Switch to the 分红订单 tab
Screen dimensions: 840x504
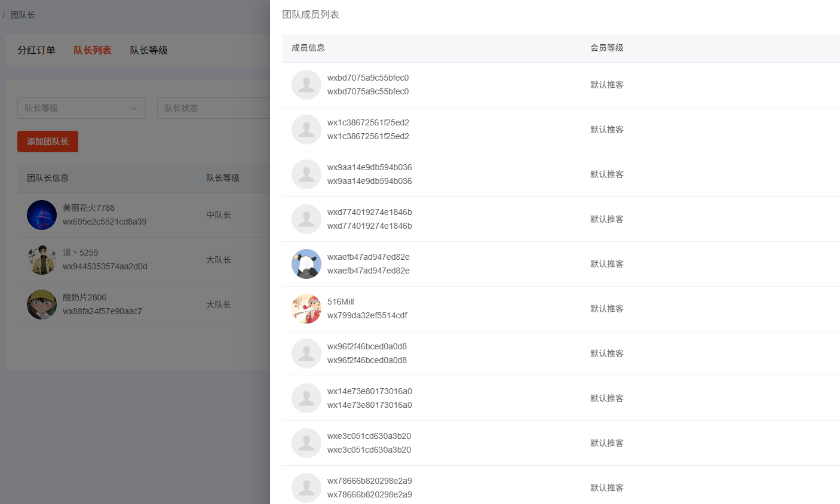point(36,50)
